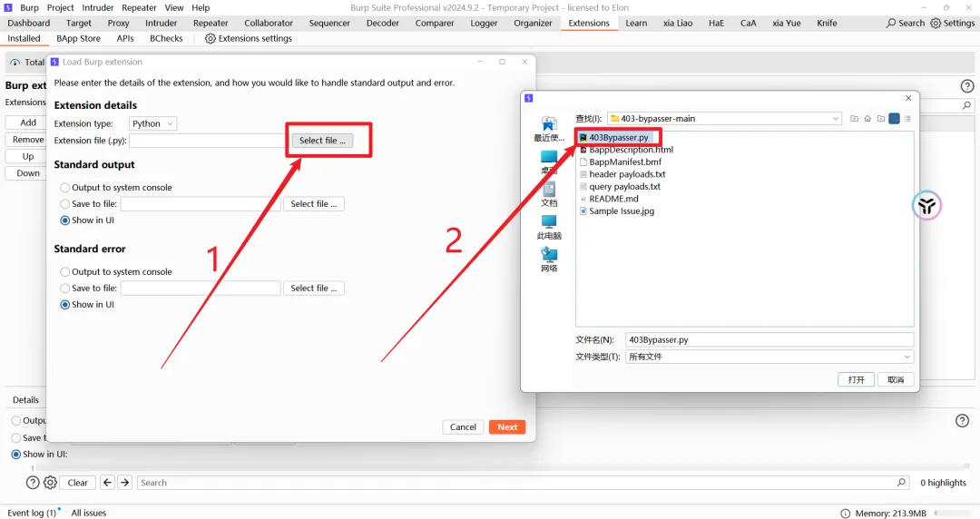This screenshot has height=519, width=980.
Task: Switch file chooser to list view
Action: 895,119
